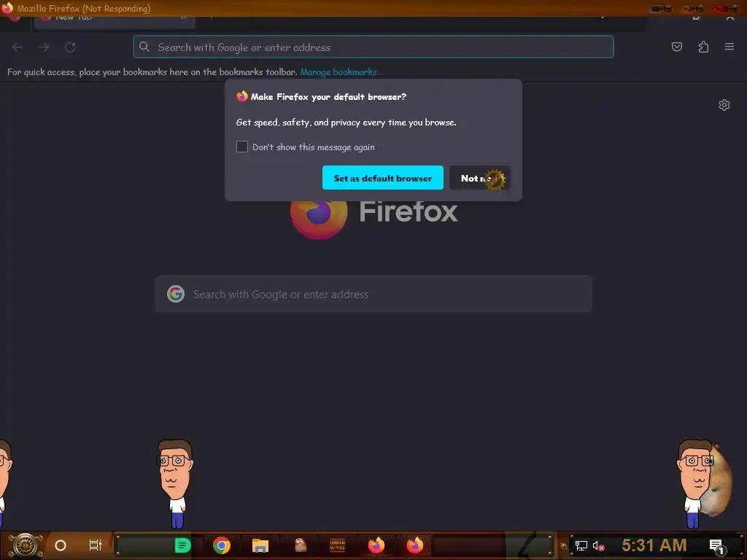Open the green notes app on taskbar
The width and height of the screenshot is (747, 560).
coord(183,545)
